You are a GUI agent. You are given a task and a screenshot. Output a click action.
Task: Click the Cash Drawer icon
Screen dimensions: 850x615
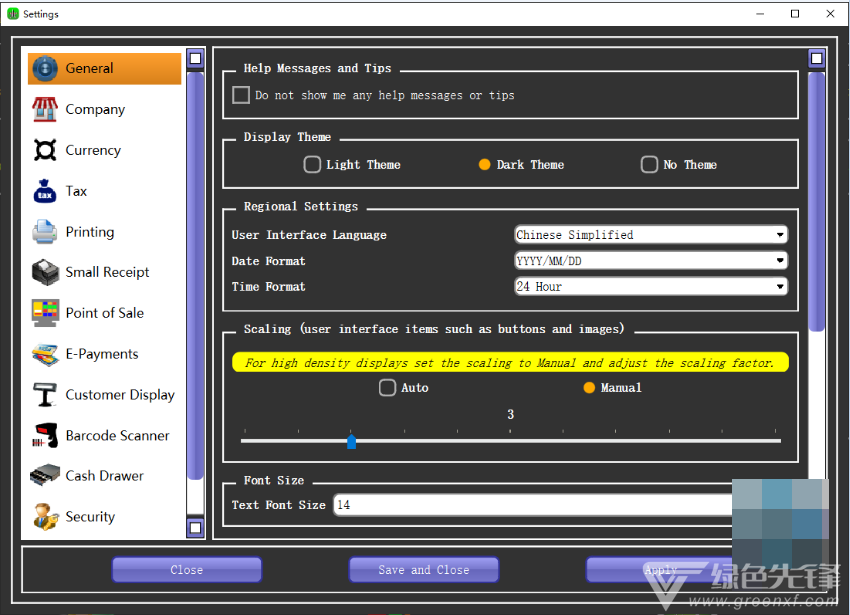(x=45, y=476)
